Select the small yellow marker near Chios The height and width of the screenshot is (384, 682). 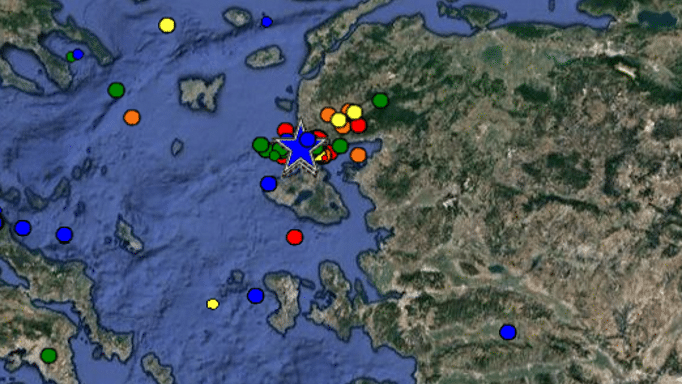213,304
